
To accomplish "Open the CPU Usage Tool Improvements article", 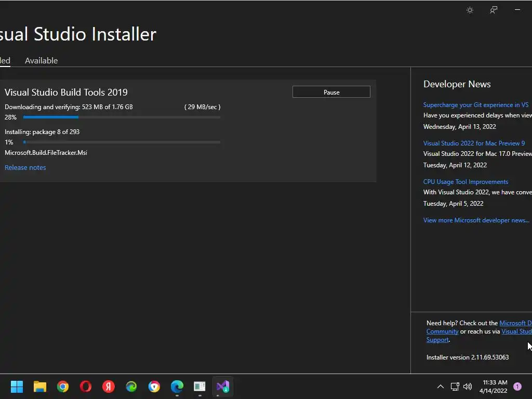I will tap(465, 182).
